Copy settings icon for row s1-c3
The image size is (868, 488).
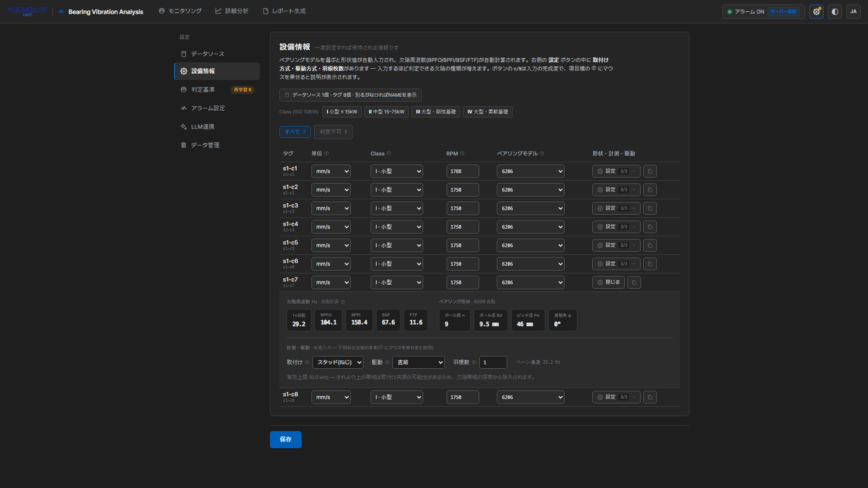tap(650, 208)
